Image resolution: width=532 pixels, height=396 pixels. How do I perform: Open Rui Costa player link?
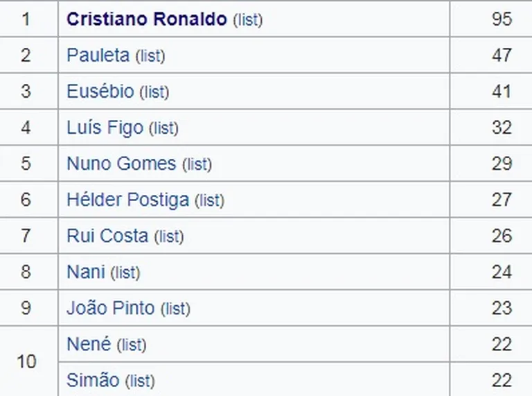tap(107, 236)
